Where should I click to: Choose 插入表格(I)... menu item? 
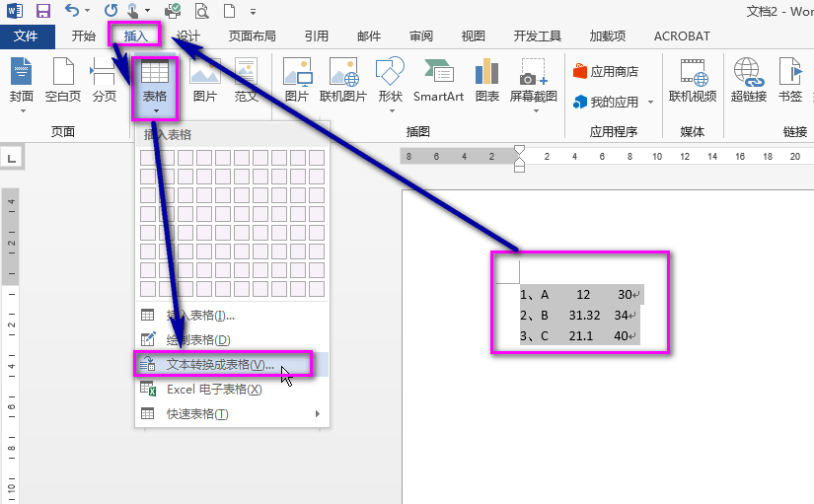232,315
